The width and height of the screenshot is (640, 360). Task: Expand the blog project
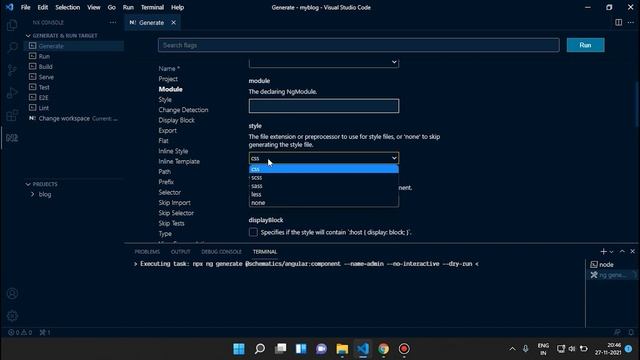point(33,194)
